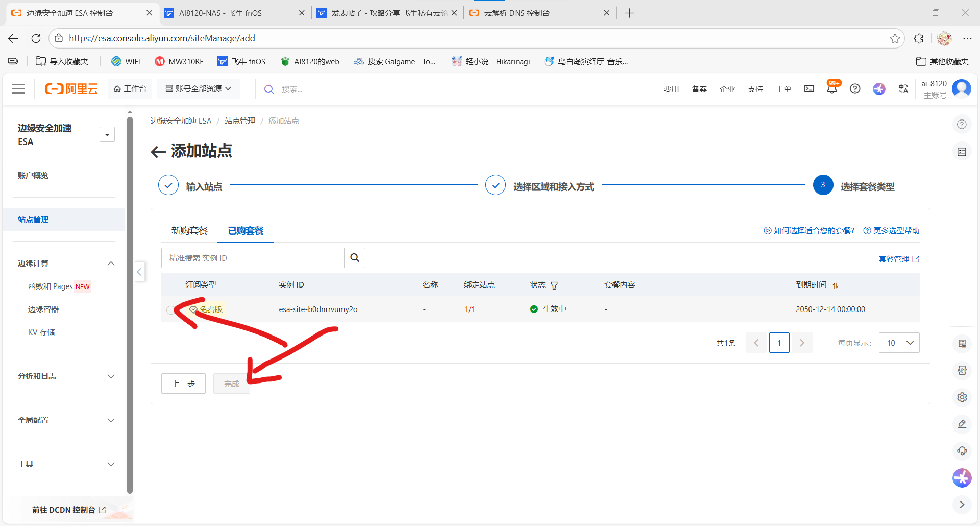Refresh the browser page
The image size is (980, 526).
click(x=36, y=38)
